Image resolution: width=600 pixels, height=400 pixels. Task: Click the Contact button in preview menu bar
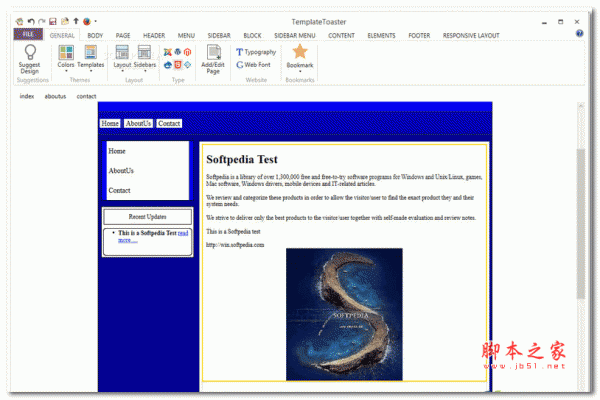[x=169, y=124]
